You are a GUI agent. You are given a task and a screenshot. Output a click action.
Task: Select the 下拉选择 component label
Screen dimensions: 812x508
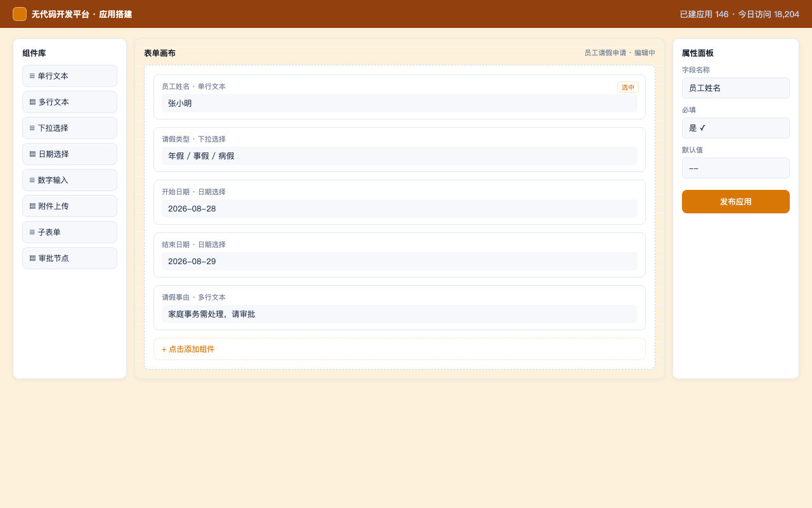tap(53, 128)
